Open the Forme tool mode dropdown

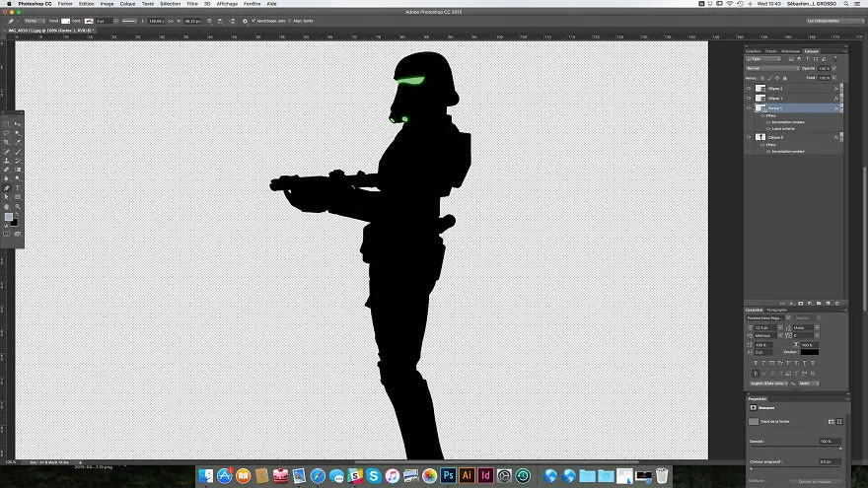[x=35, y=21]
